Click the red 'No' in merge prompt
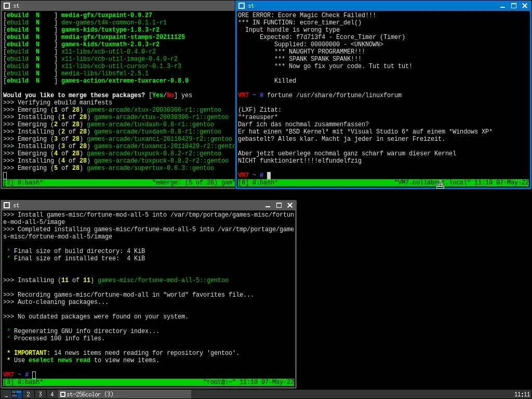The height and width of the screenshot is (399, 532). pos(170,96)
